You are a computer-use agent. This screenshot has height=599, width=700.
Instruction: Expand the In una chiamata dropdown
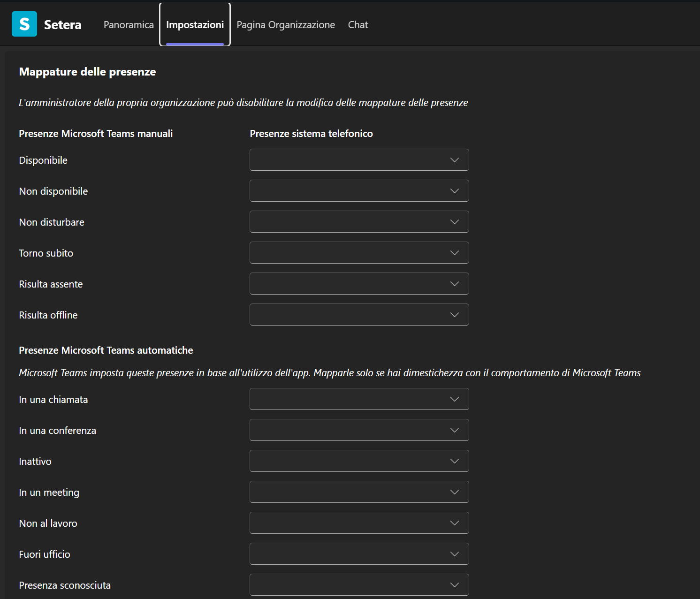click(359, 399)
